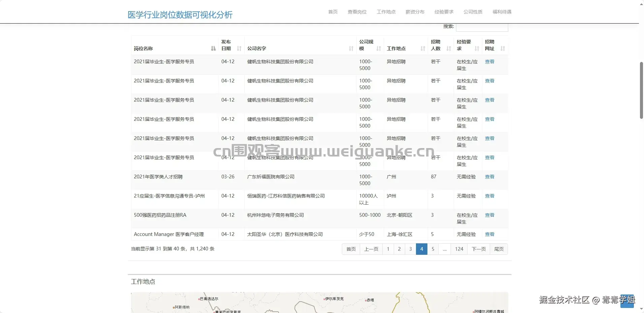Open 查看 link for 太阳圣华 row
The height and width of the screenshot is (313, 644).
pyautogui.click(x=489, y=234)
